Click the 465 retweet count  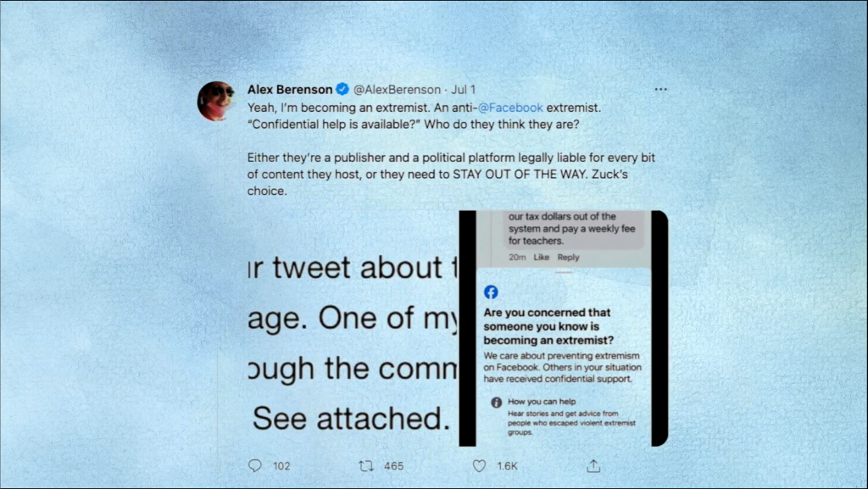click(393, 466)
